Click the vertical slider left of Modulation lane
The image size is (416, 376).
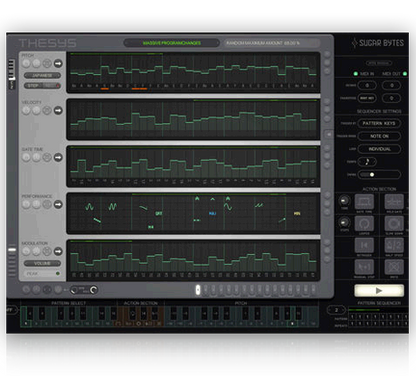12,262
